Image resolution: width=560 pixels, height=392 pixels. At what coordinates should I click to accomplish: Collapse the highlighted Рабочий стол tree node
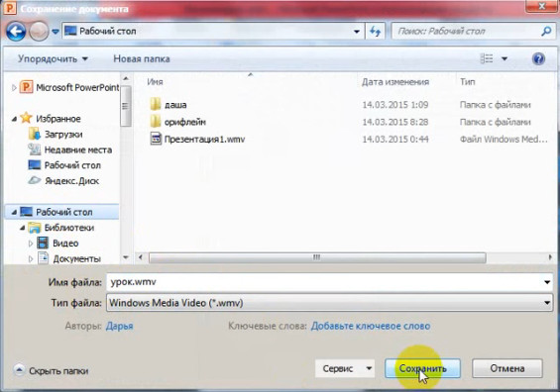pos(14,212)
